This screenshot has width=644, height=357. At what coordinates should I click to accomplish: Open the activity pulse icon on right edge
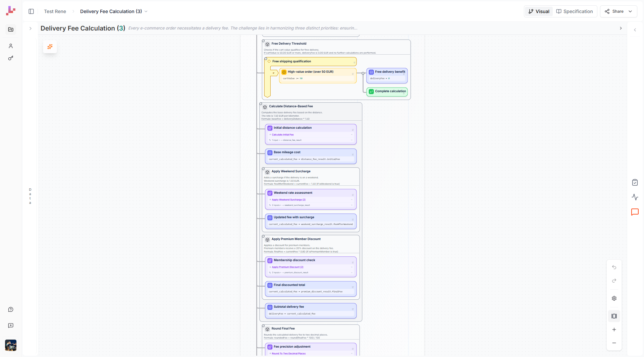[636, 197]
